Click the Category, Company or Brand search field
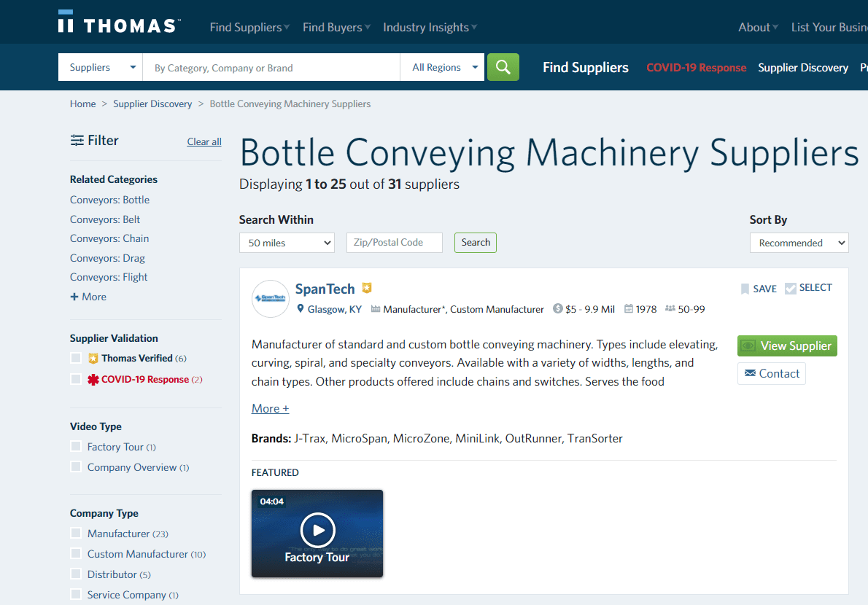Screen dimensions: 868x605 pos(271,67)
